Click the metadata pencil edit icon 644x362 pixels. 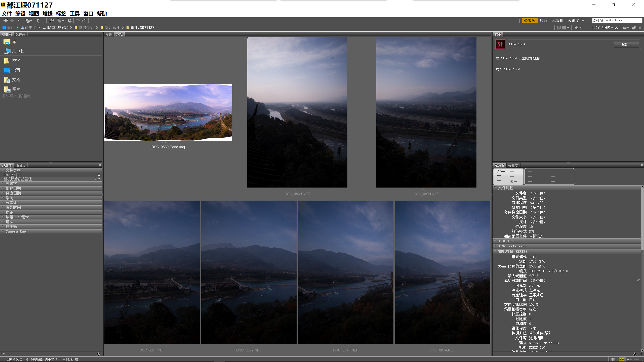(x=638, y=280)
